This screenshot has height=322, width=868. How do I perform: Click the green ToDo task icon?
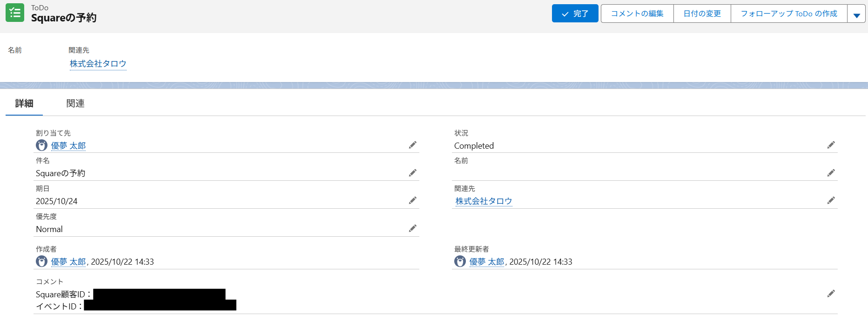15,13
